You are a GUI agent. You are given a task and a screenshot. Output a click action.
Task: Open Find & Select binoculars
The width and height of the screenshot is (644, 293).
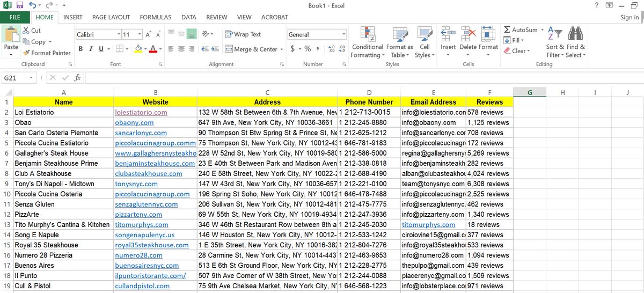pyautogui.click(x=575, y=42)
